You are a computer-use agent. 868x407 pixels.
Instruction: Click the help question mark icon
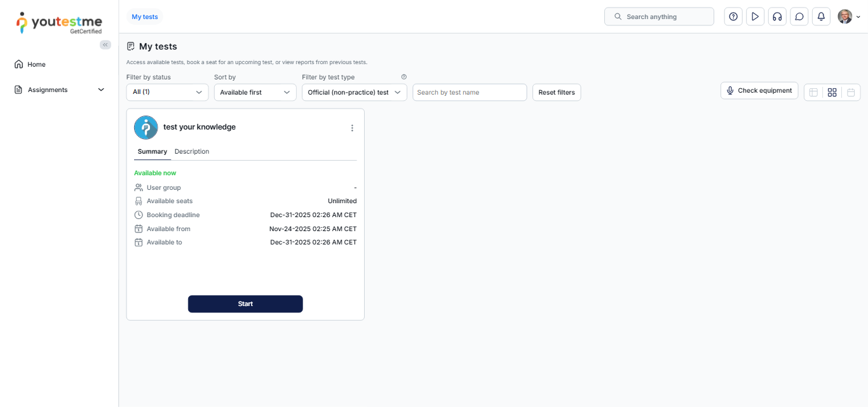click(733, 17)
